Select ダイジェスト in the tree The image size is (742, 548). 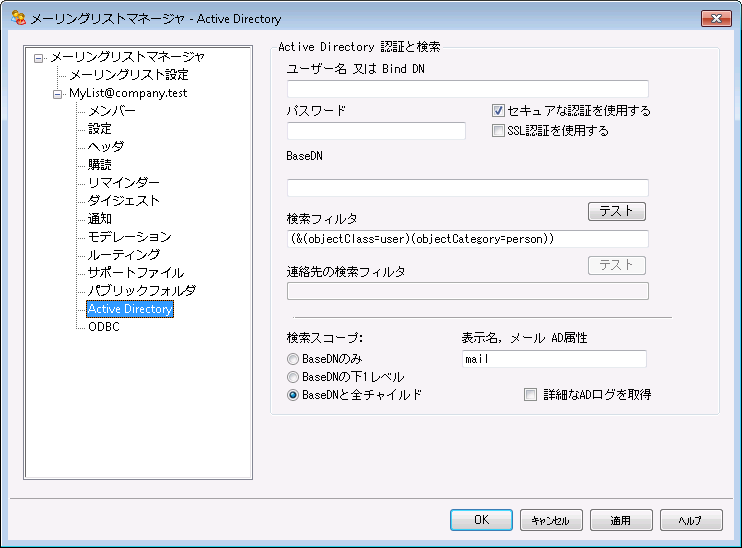pos(124,201)
